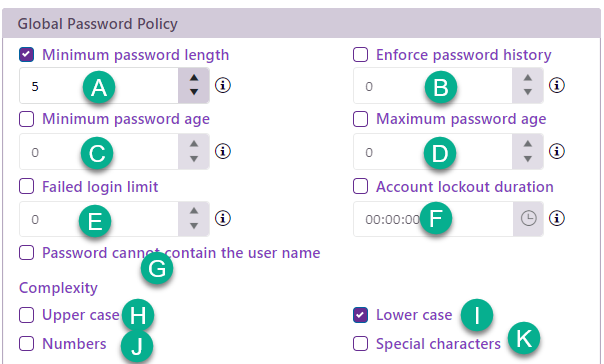Click the up arrow of Failed login limit spinner
Viewport: 604px width, 364px height.
[194, 211]
